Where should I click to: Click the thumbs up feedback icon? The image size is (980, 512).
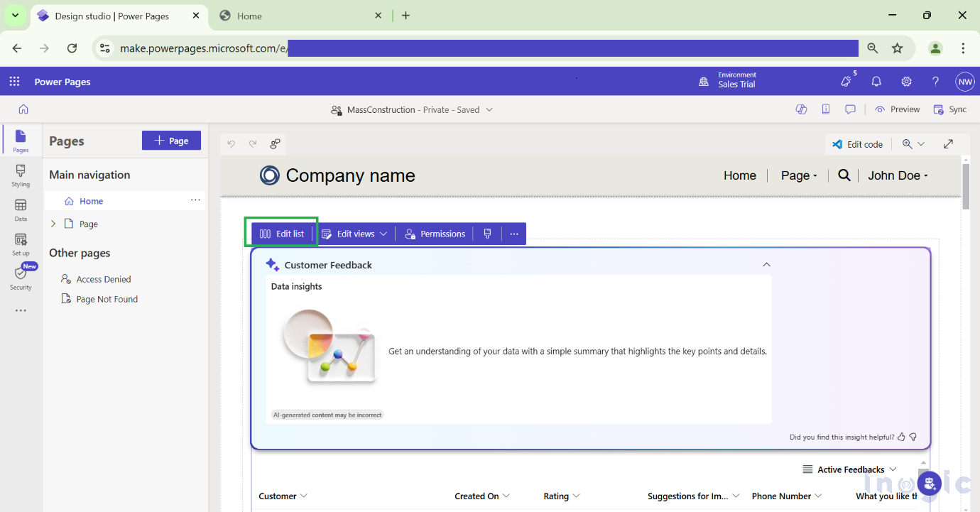(901, 437)
